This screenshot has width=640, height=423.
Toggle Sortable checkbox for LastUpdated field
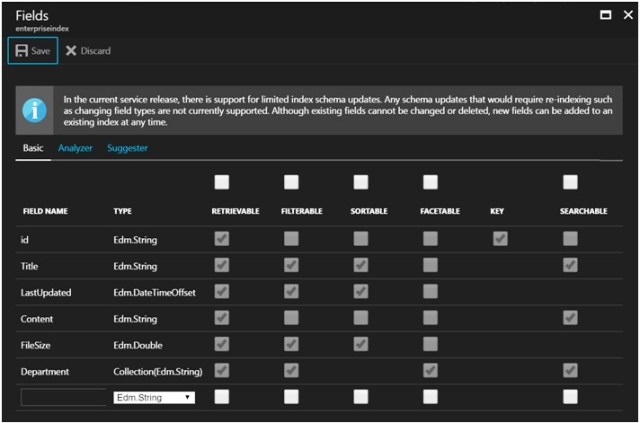(361, 292)
